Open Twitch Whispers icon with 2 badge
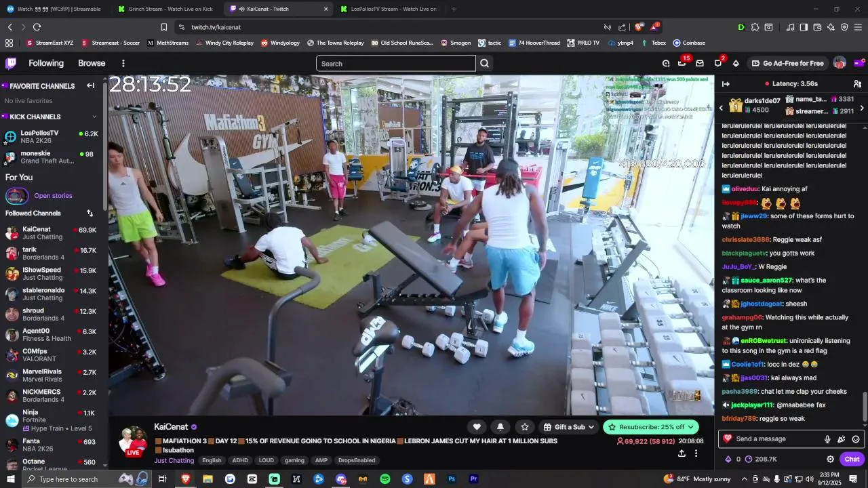 coord(718,63)
